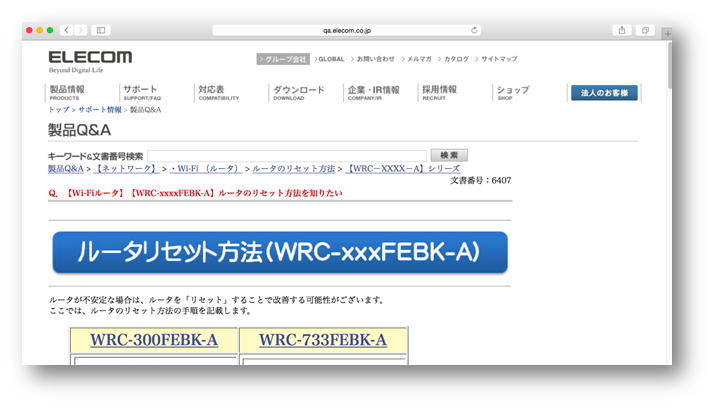
Task: Open the WRC-733FEBK-A link
Action: (x=323, y=340)
